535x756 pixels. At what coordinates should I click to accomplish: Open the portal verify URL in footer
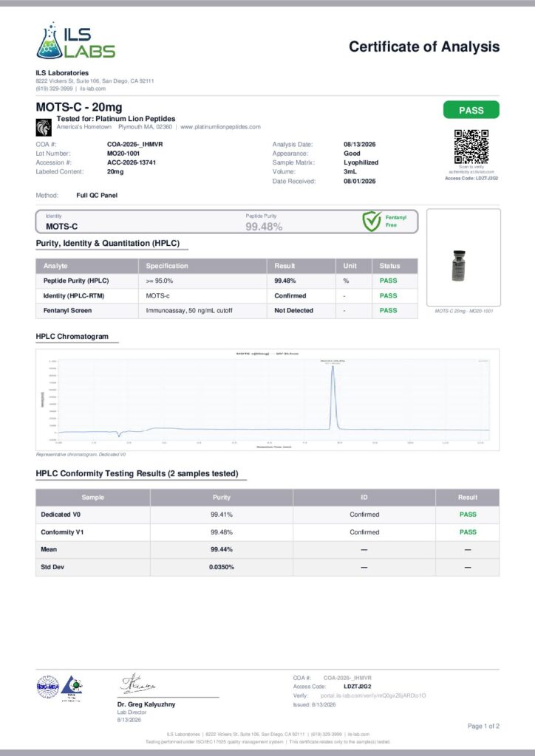[373, 695]
